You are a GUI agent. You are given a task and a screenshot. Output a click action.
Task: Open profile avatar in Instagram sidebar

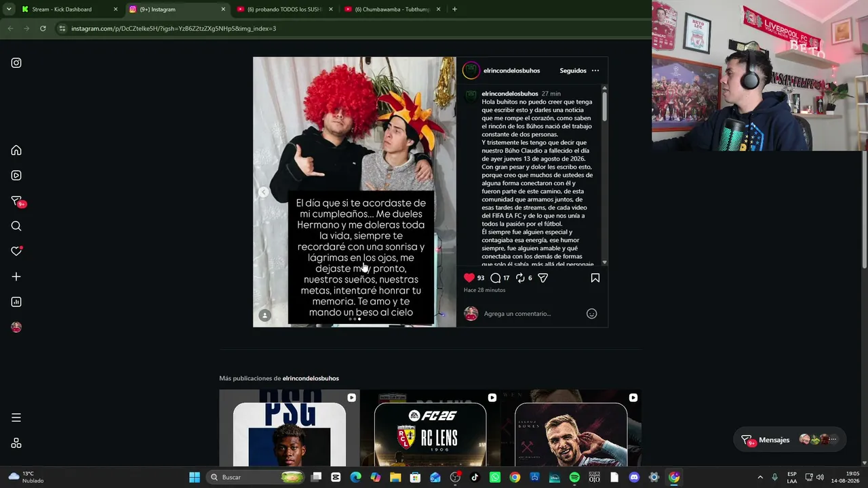pyautogui.click(x=16, y=327)
